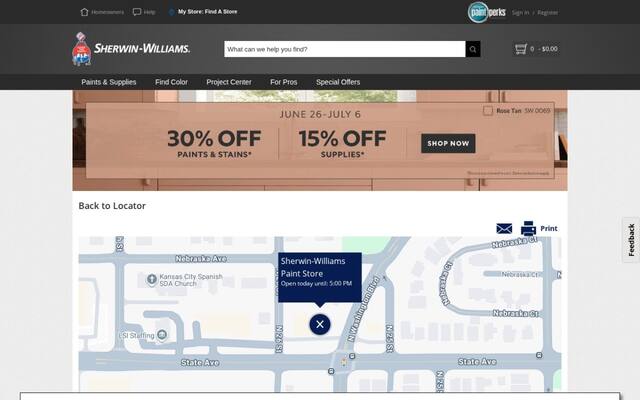640x400 pixels.
Task: Open the Help chat bubble icon
Action: [137, 12]
